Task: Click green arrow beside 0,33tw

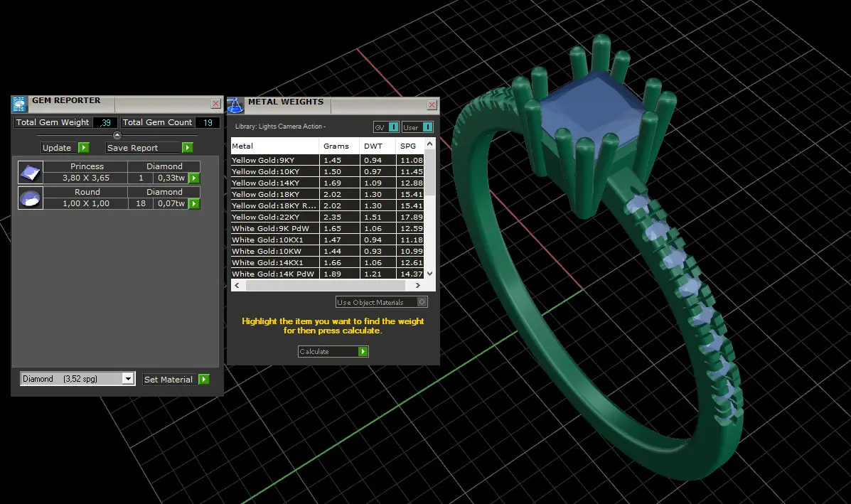Action: (x=194, y=178)
